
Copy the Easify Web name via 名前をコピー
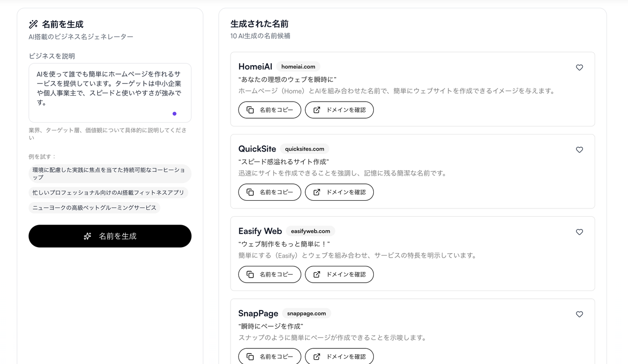click(270, 274)
